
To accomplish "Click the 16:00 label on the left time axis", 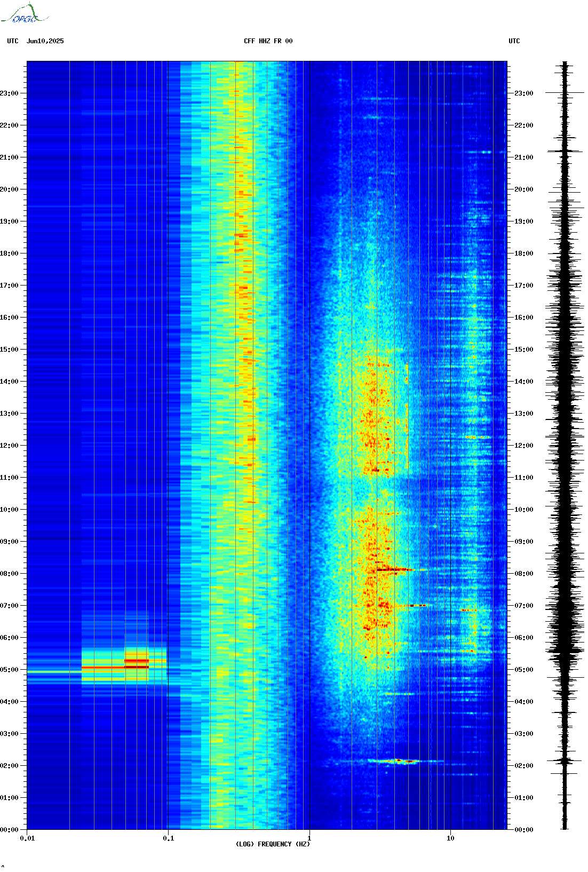I will tap(9, 318).
